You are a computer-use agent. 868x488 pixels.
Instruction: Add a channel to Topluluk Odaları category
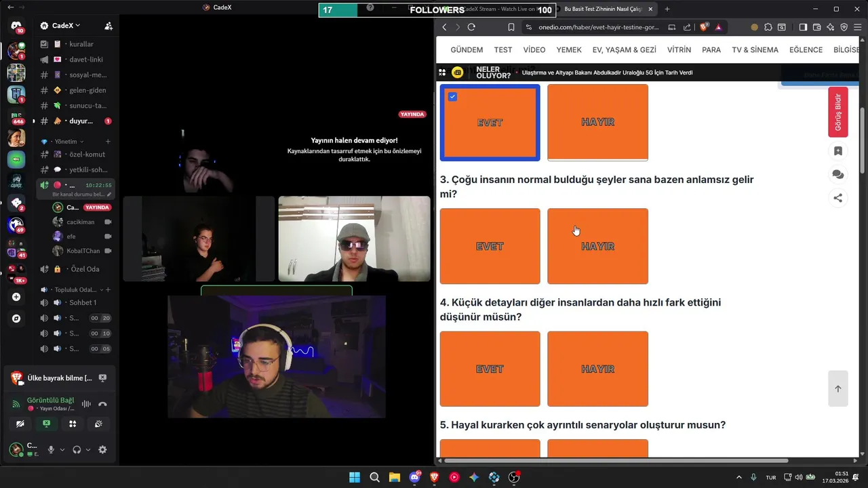(108, 290)
